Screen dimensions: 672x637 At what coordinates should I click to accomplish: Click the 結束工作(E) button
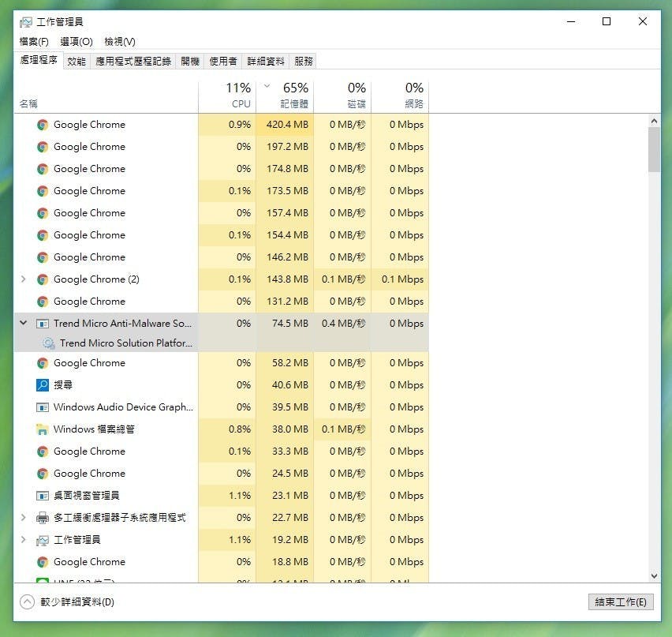tap(621, 601)
